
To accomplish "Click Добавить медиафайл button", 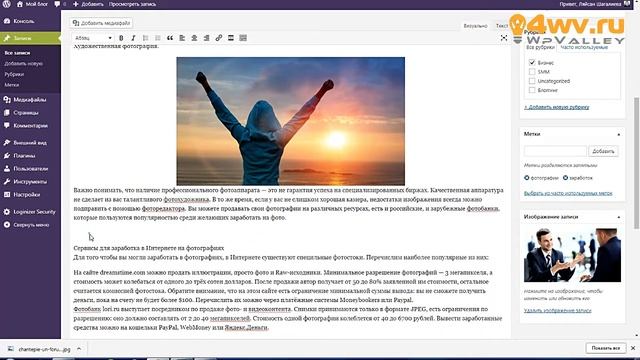I will point(101,23).
